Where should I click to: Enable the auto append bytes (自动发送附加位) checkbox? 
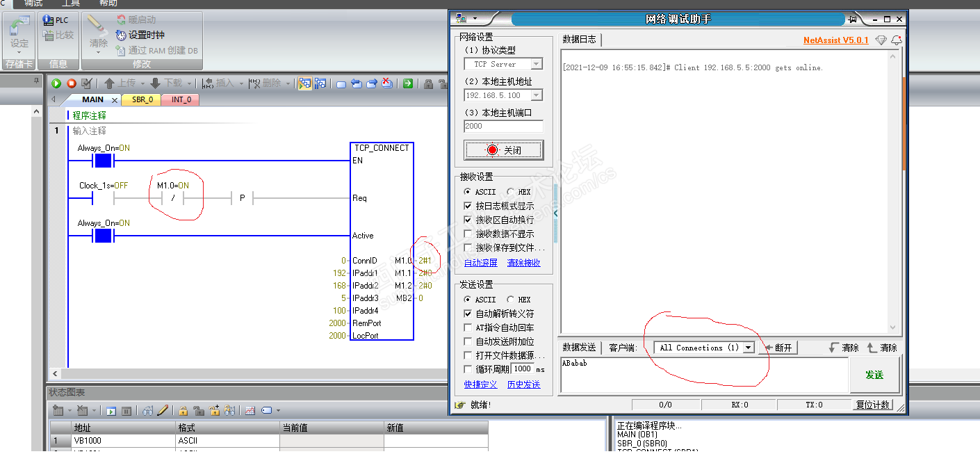pyautogui.click(x=468, y=341)
